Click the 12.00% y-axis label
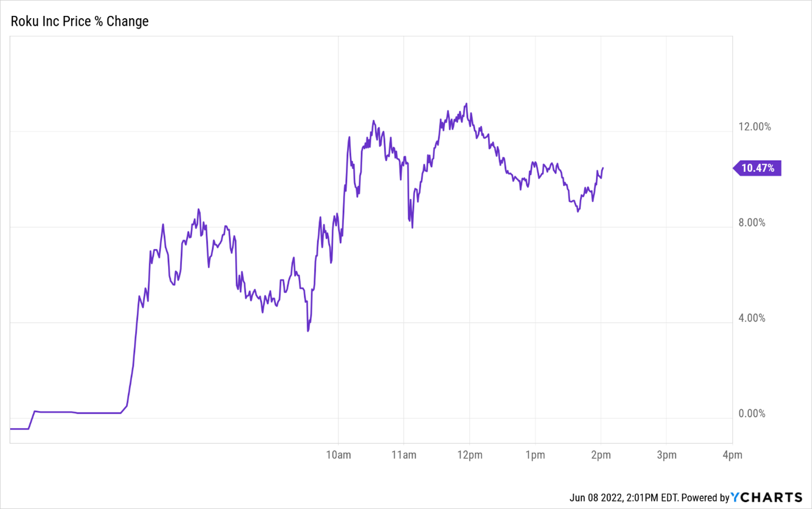The image size is (812, 509). tap(755, 127)
